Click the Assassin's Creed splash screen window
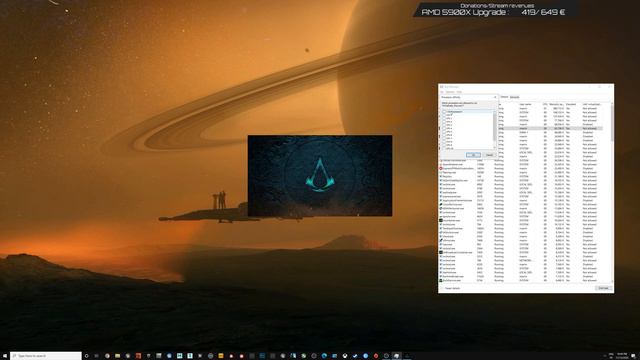Viewport: 640px width, 360px height. click(320, 176)
